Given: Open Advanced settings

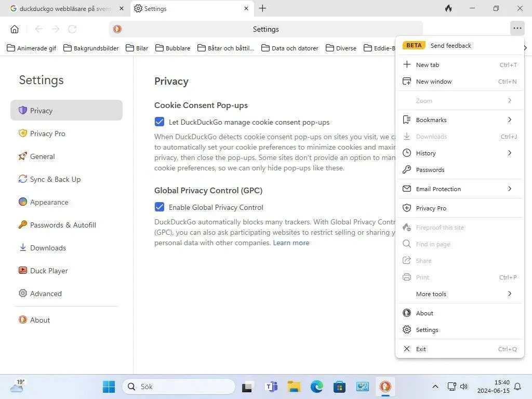Looking at the screenshot, I should coord(66,294).
